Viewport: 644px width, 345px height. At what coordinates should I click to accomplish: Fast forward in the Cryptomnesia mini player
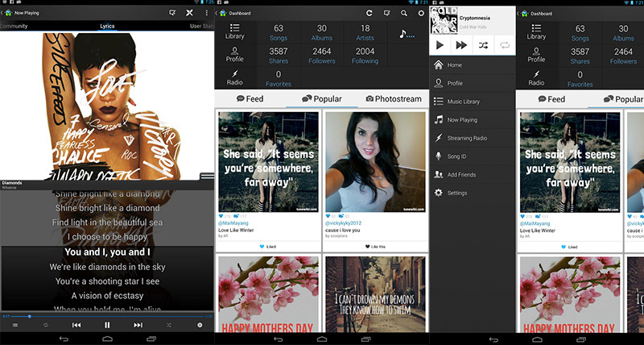(461, 45)
